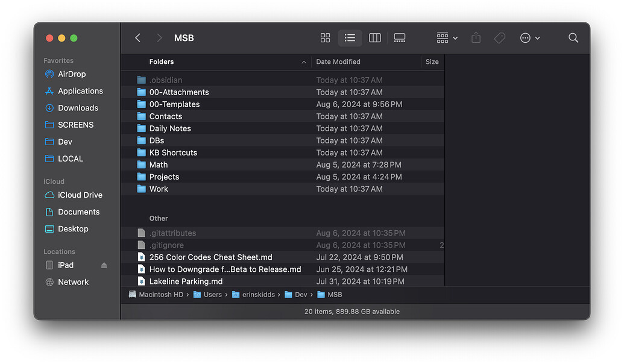624x364 pixels.
Task: Open the search magnifier icon
Action: point(573,38)
